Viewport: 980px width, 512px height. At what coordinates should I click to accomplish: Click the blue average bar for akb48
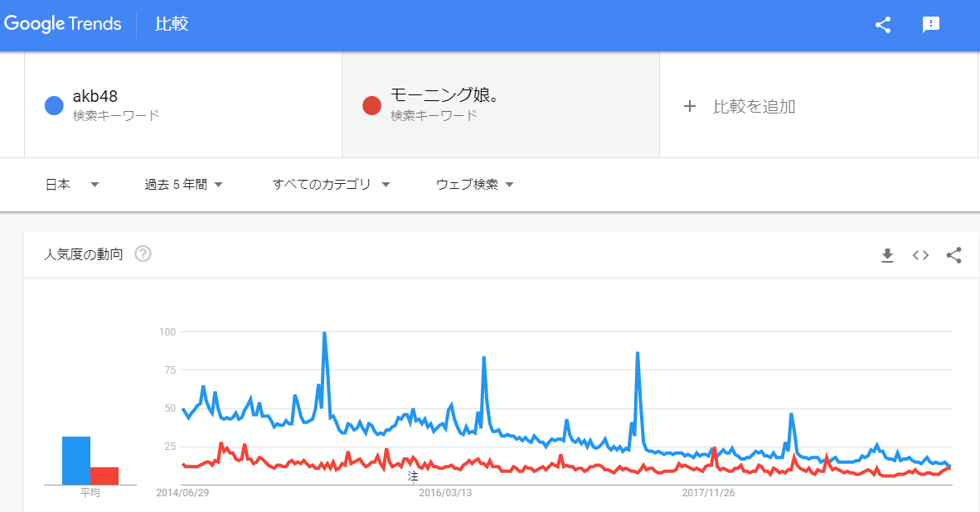coord(76,460)
